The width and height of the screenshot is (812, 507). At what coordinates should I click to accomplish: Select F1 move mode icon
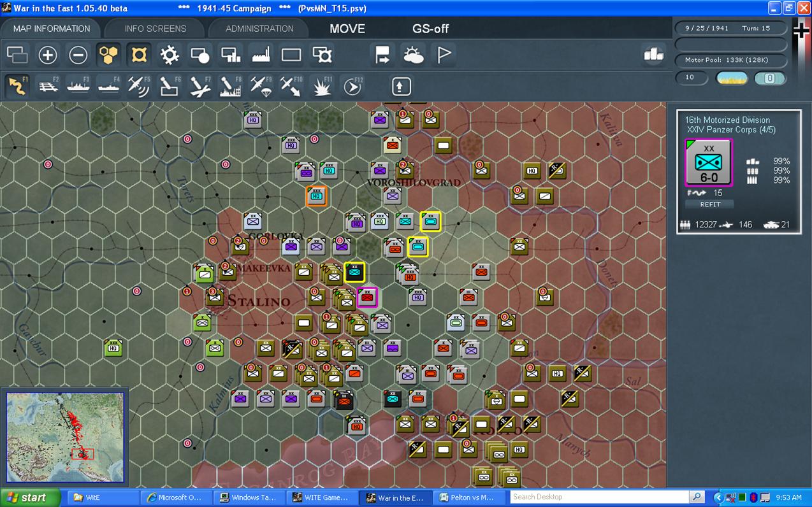(17, 86)
